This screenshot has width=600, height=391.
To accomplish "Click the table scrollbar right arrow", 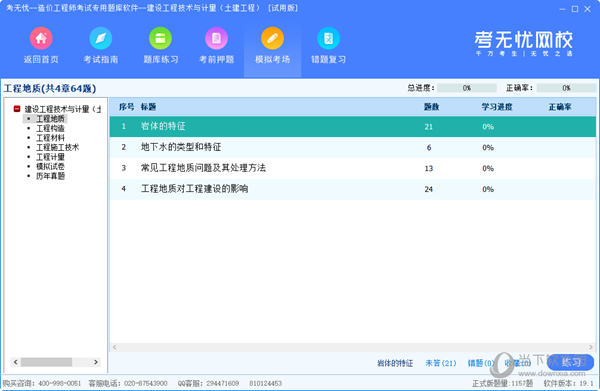I will click(x=591, y=347).
